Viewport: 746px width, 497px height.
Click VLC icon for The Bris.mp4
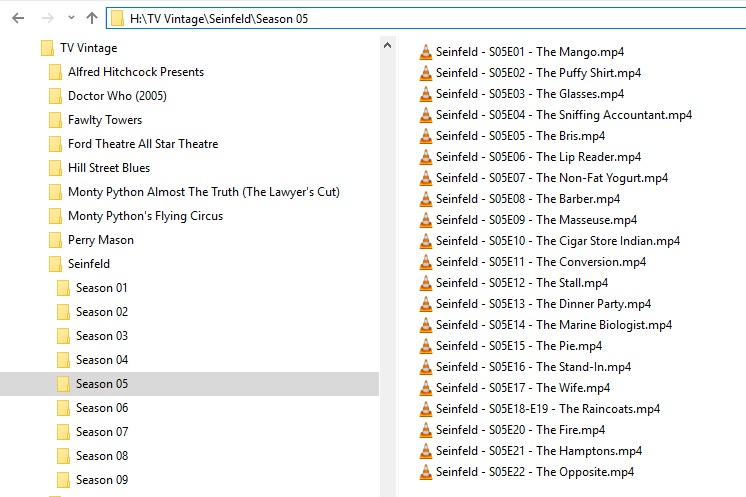click(x=426, y=136)
